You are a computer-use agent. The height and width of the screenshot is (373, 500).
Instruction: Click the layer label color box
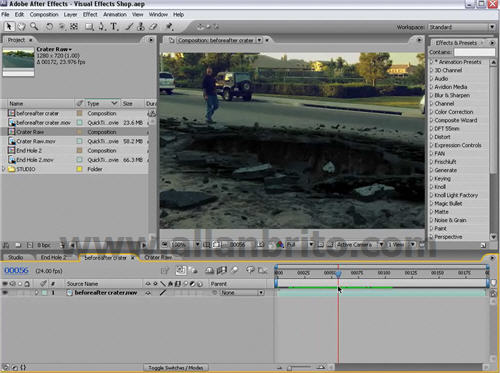[44, 293]
